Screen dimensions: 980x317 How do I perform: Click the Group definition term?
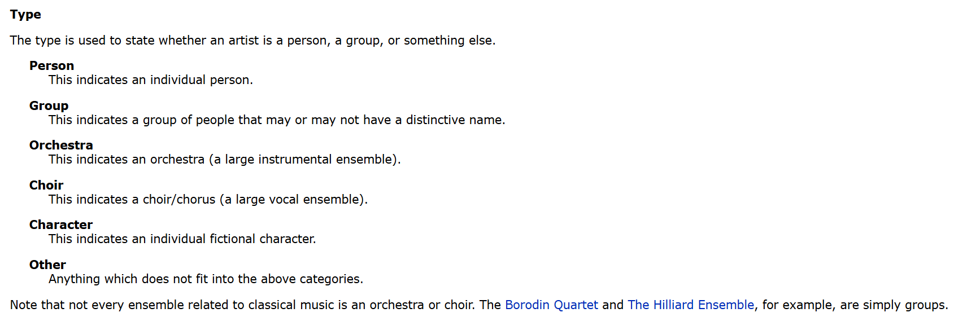pyautogui.click(x=49, y=106)
